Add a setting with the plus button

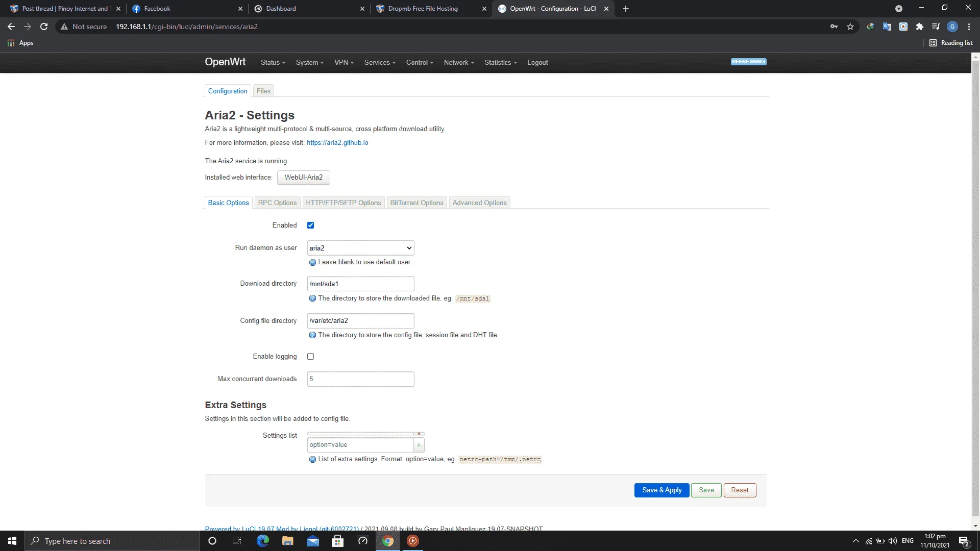(419, 445)
